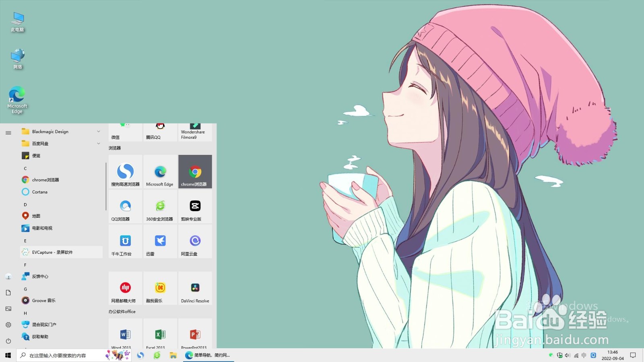Open the 千牛工作台 tile
The height and width of the screenshot is (362, 644).
click(125, 241)
